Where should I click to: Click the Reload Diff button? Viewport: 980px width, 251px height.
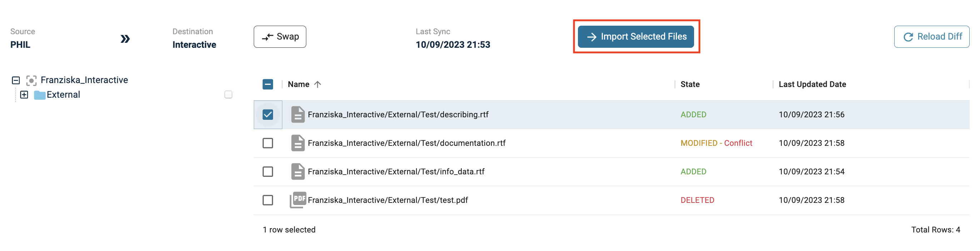tap(931, 37)
